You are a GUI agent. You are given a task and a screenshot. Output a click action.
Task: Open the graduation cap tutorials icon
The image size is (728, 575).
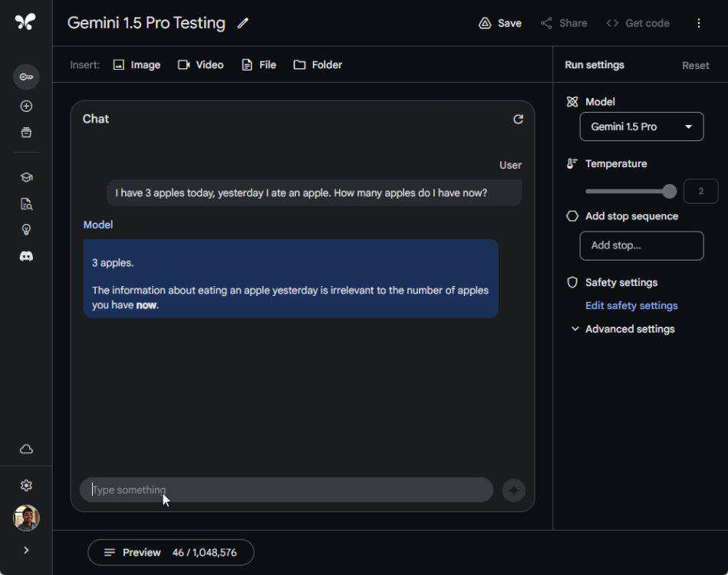coord(26,177)
